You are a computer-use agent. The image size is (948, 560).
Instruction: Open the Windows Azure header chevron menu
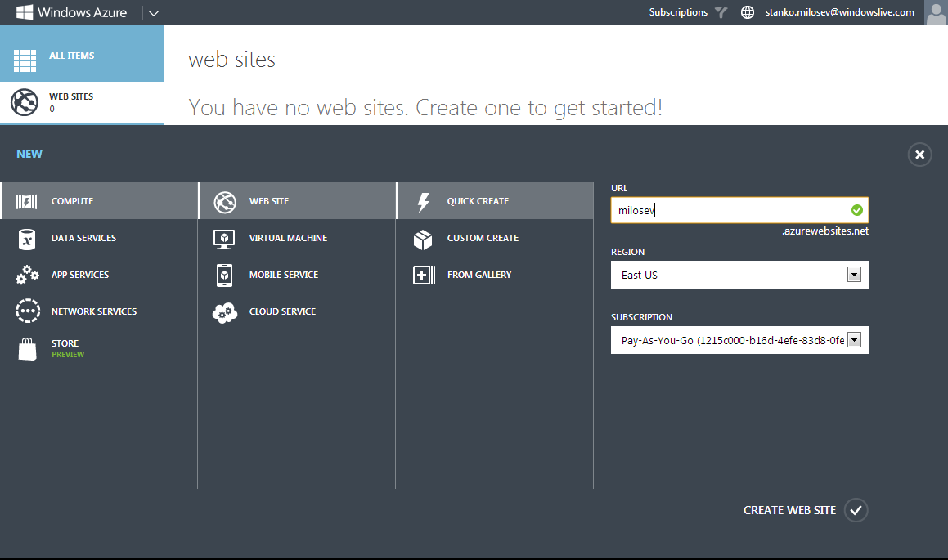154,13
